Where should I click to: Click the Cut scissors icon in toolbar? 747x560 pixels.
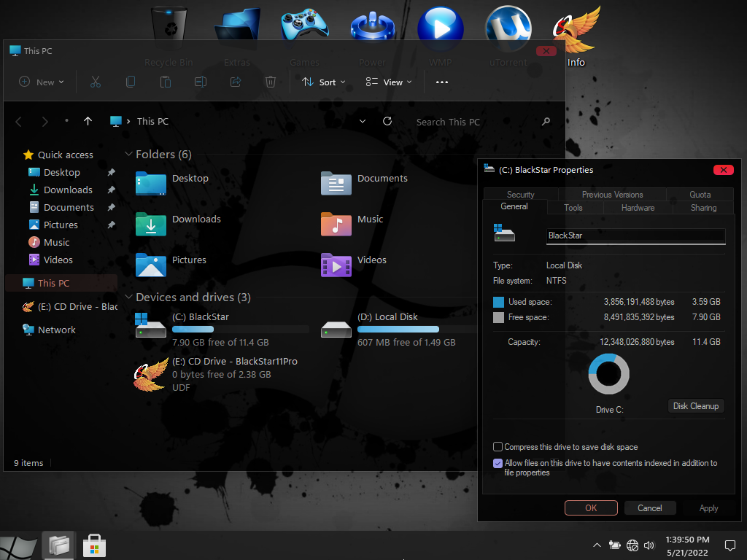click(x=96, y=82)
